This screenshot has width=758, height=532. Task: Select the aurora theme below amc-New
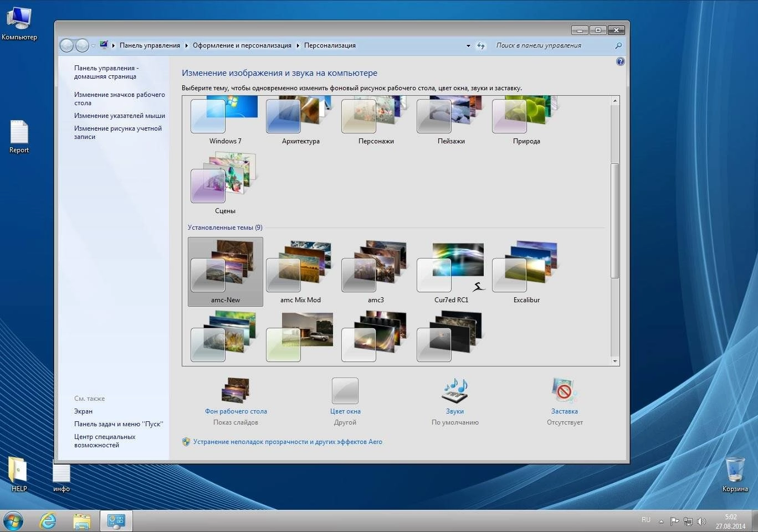(x=225, y=337)
